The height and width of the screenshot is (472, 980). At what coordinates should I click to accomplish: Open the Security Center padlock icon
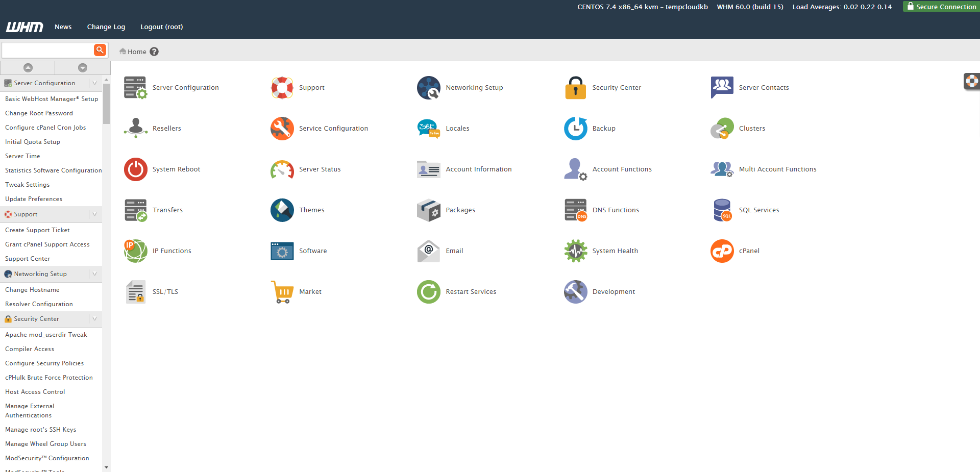(x=575, y=88)
